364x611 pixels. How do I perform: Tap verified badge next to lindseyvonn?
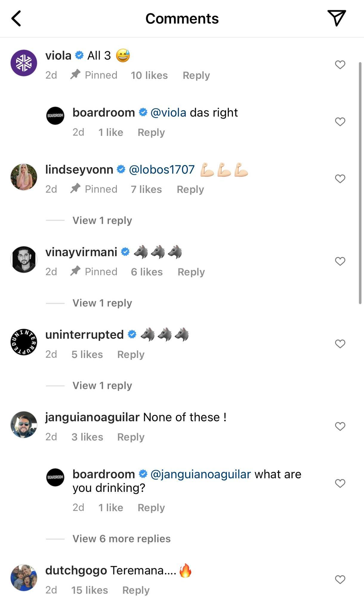[121, 169]
